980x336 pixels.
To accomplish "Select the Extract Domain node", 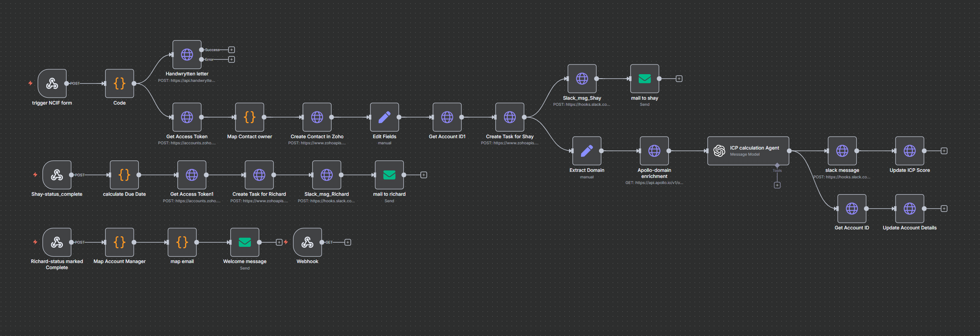I will [x=587, y=151].
